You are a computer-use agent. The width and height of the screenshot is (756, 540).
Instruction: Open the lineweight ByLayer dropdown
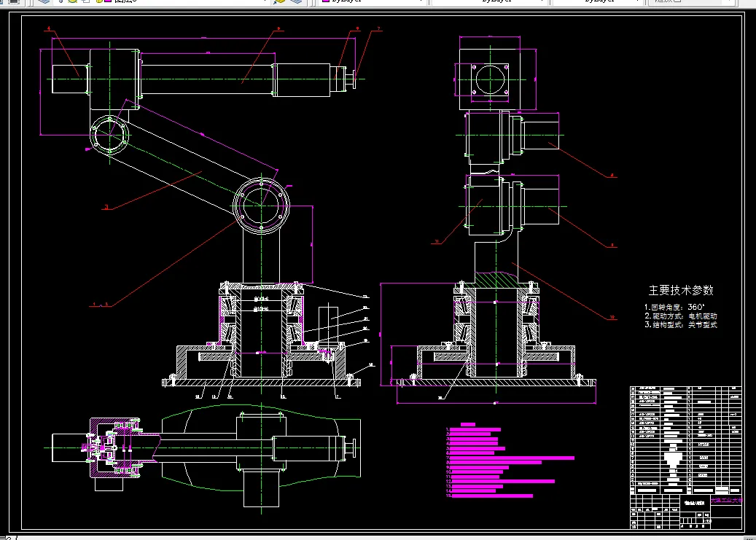tap(598, 2)
